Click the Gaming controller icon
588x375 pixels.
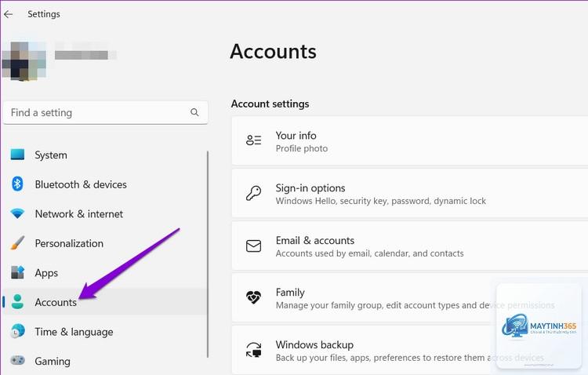point(17,360)
